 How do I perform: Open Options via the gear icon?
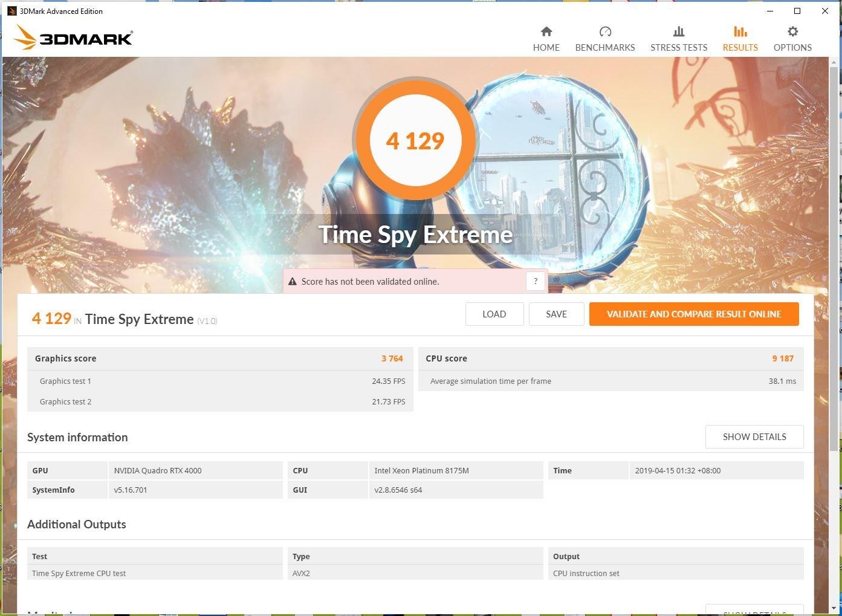click(x=792, y=31)
